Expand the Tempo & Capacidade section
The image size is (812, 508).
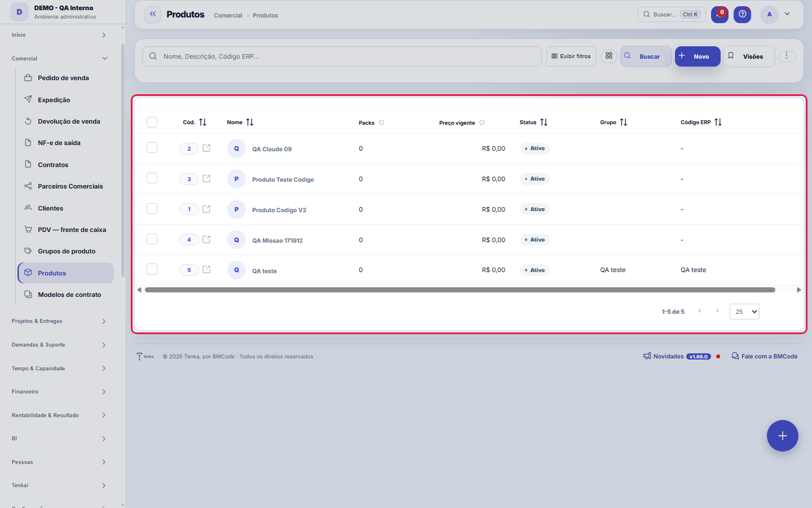point(60,369)
